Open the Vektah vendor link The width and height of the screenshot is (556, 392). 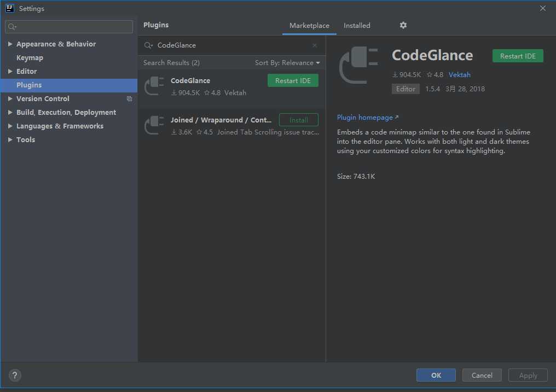pos(460,75)
